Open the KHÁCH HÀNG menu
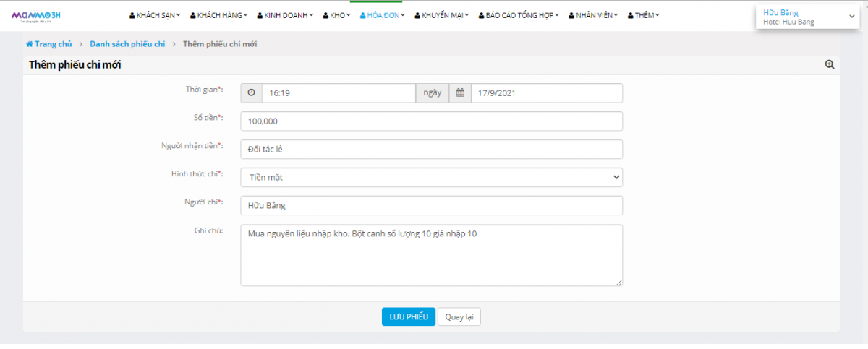 click(218, 15)
